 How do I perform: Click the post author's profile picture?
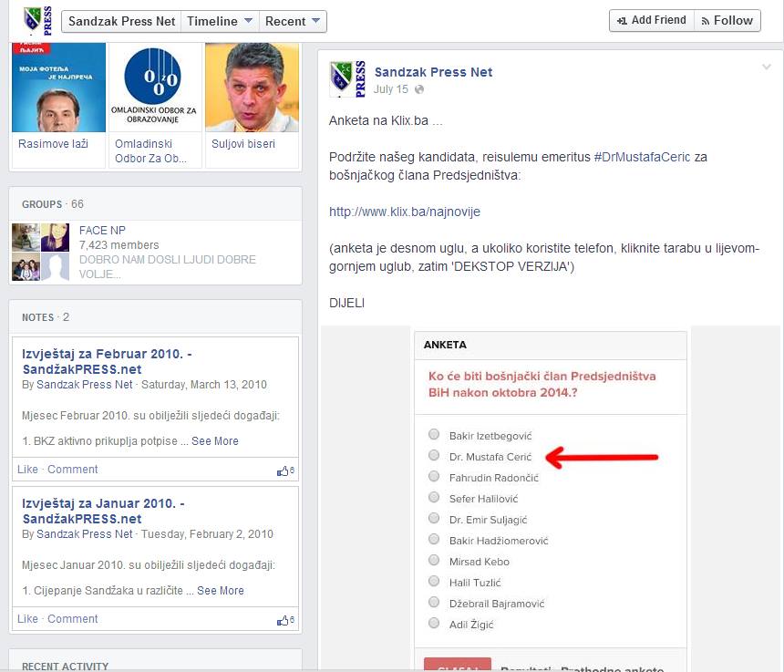tap(347, 79)
